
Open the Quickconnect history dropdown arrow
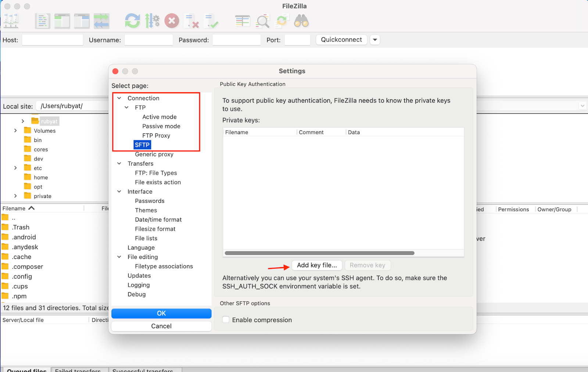375,40
